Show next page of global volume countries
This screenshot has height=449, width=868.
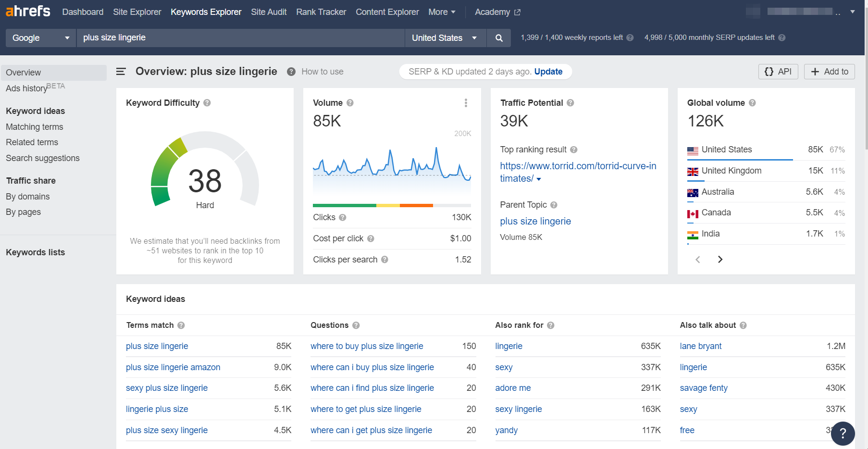pyautogui.click(x=720, y=260)
